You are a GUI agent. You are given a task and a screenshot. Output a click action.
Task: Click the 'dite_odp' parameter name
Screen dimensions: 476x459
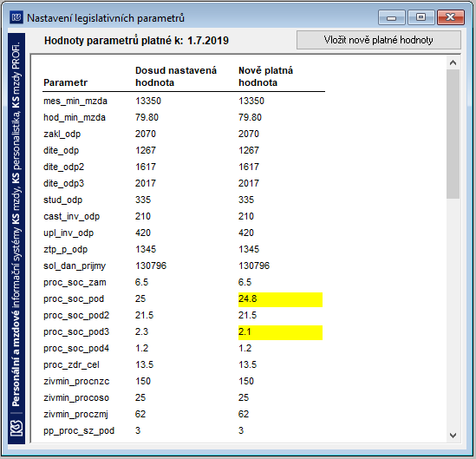click(61, 151)
